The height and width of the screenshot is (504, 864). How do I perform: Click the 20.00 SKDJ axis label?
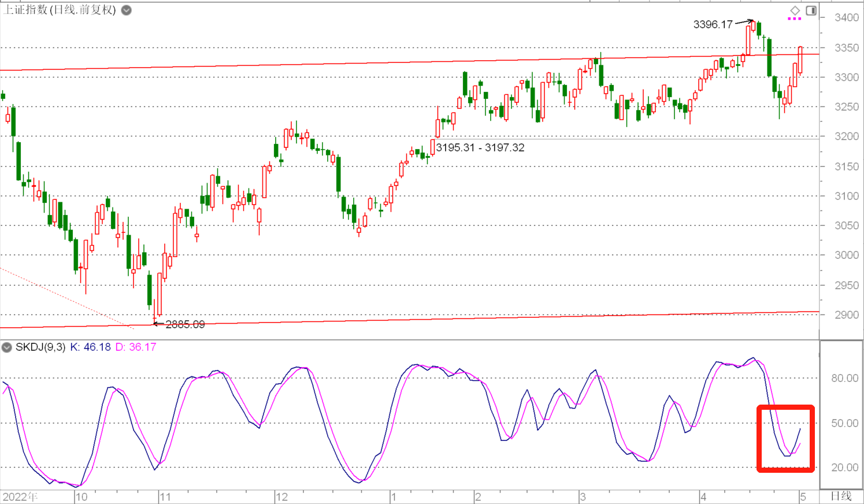coord(845,468)
